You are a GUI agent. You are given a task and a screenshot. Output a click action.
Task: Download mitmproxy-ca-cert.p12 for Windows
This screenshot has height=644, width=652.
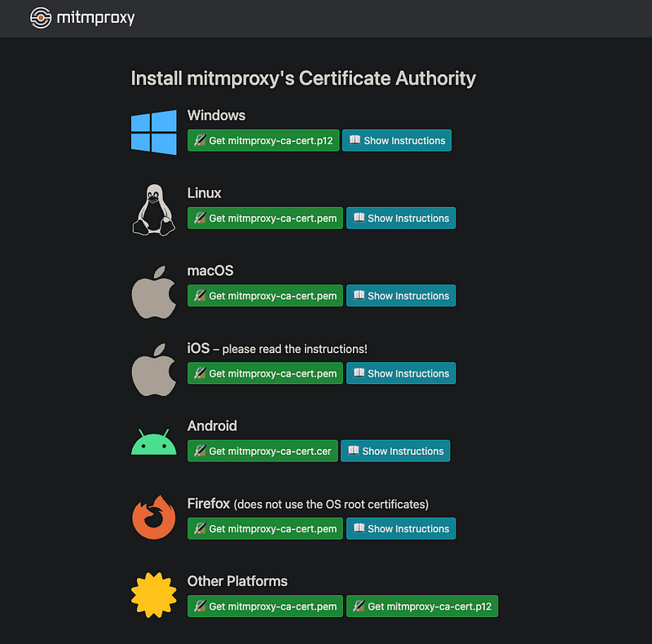pyautogui.click(x=263, y=140)
